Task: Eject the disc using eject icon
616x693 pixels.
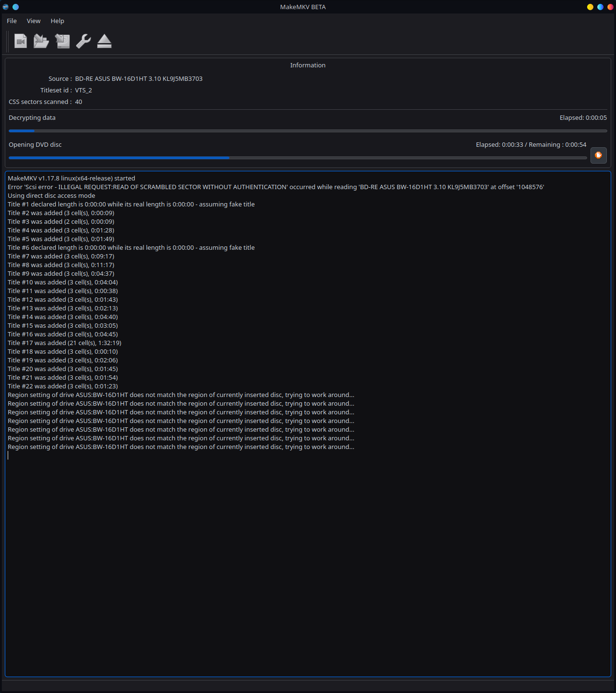Action: click(x=104, y=41)
